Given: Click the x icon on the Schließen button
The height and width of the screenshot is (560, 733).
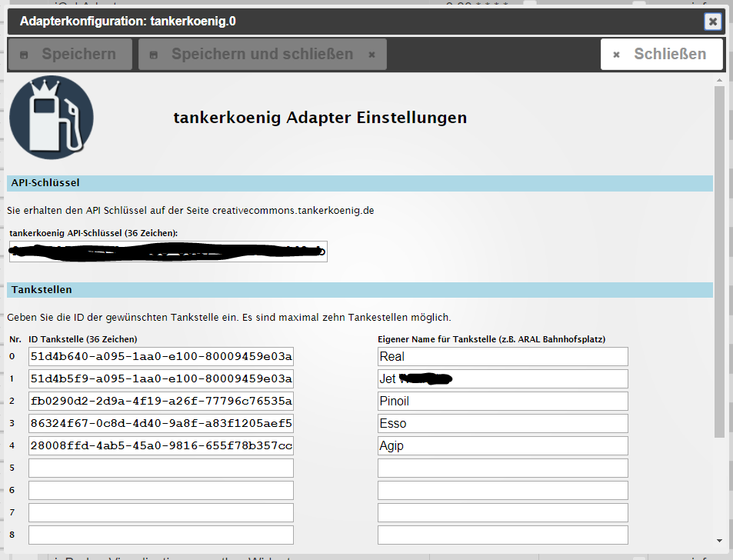Looking at the screenshot, I should pyautogui.click(x=616, y=55).
